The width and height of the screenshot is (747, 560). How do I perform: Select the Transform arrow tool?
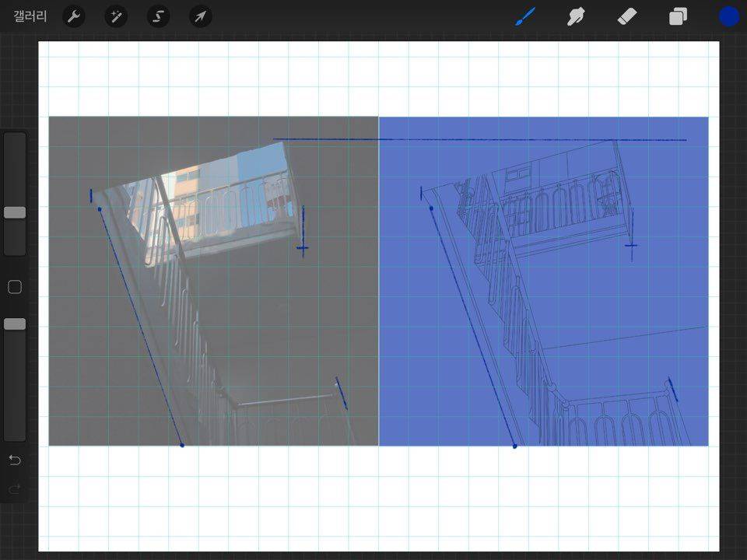pos(201,16)
